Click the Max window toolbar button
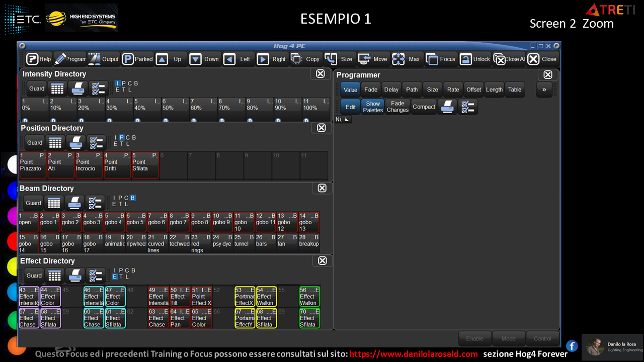Image resolution: width=644 pixels, height=362 pixels. (407, 59)
